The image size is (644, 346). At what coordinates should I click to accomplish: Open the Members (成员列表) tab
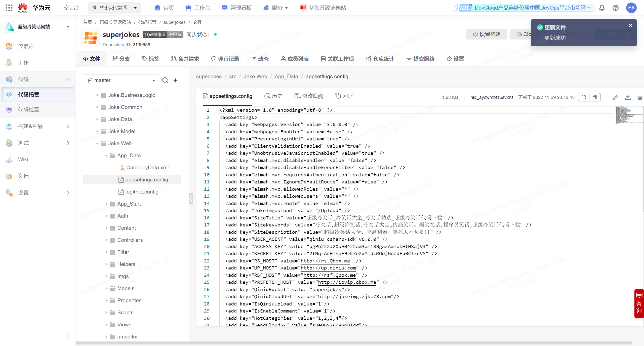(295, 59)
